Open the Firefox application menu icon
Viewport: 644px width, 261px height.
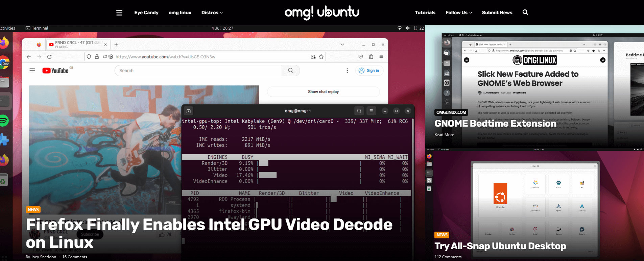tap(381, 57)
